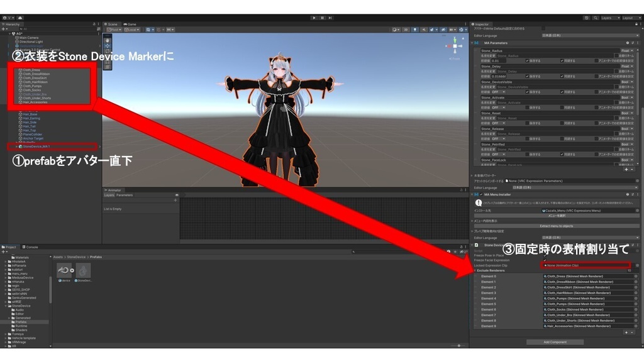Select Main Camera in Hierarchy
The width and height of the screenshot is (644, 362).
click(29, 38)
